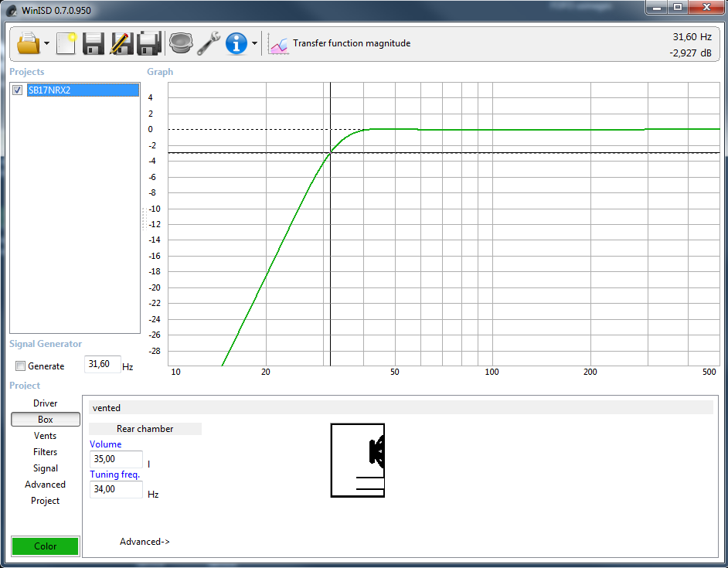Open the Filters tab
Image resolution: width=728 pixels, height=568 pixels.
(45, 452)
